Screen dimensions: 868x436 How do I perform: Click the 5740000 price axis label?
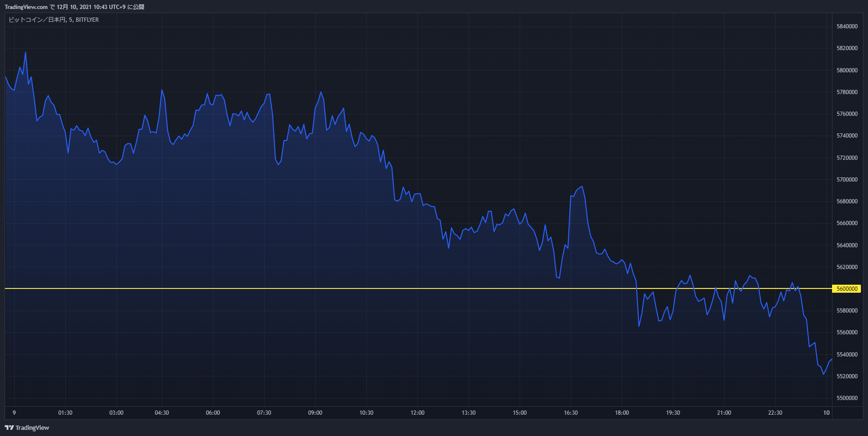tap(847, 136)
